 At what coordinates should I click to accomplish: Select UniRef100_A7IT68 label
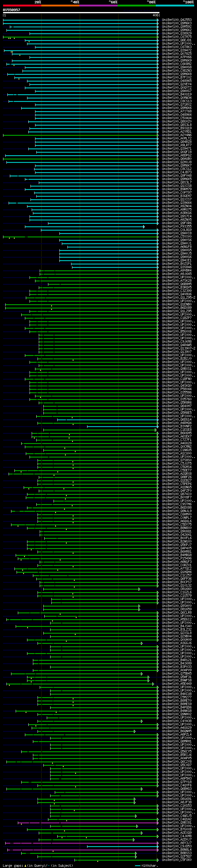177,111
